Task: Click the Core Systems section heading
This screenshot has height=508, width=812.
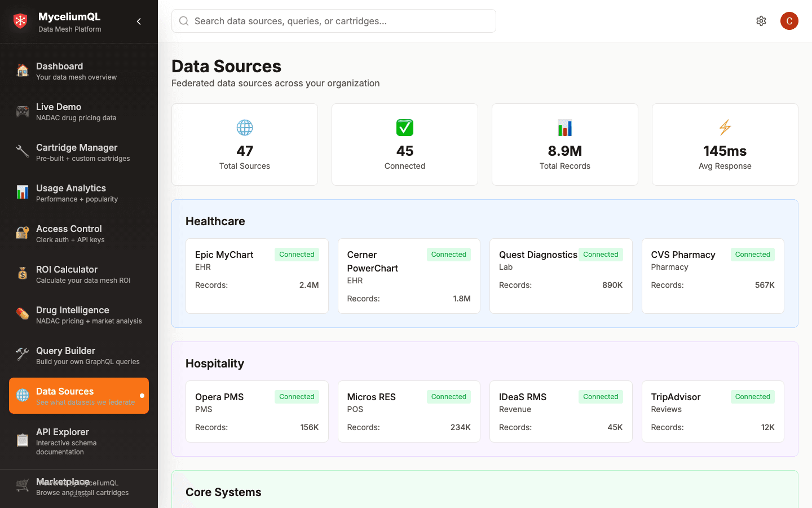Action: [x=223, y=492]
